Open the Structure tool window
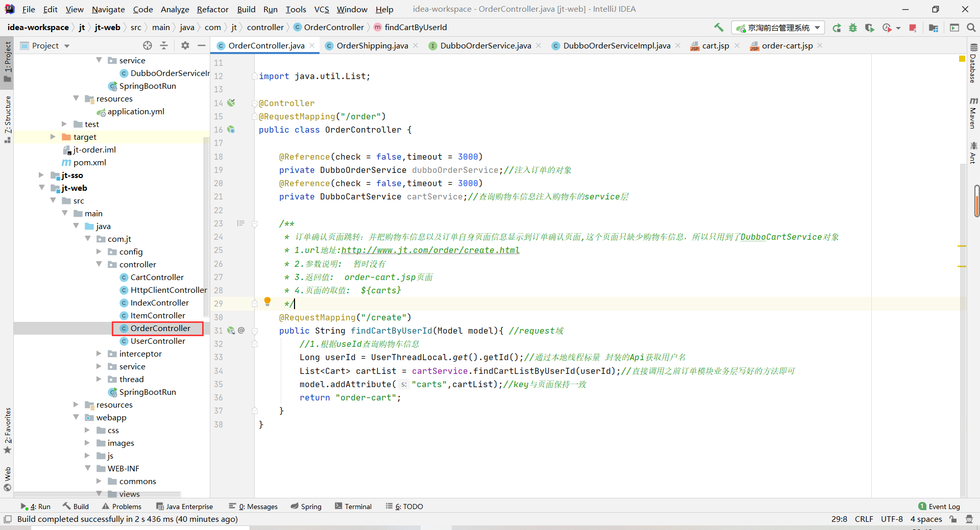The height and width of the screenshot is (530, 980). [x=8, y=119]
